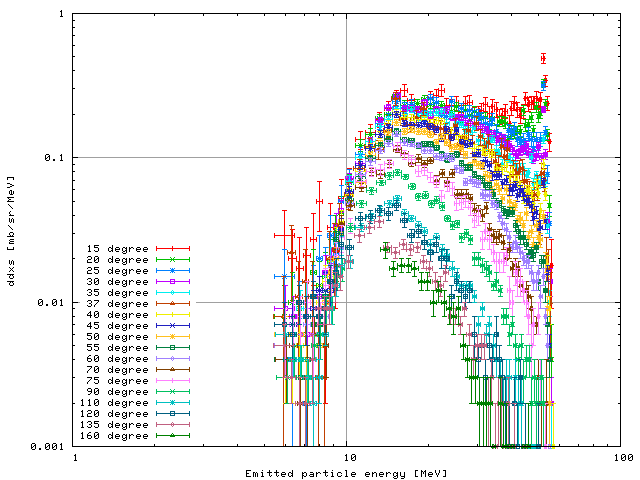This screenshot has width=640, height=480.
Task: Click the '37 degree' legend label
Action: [x=117, y=304]
